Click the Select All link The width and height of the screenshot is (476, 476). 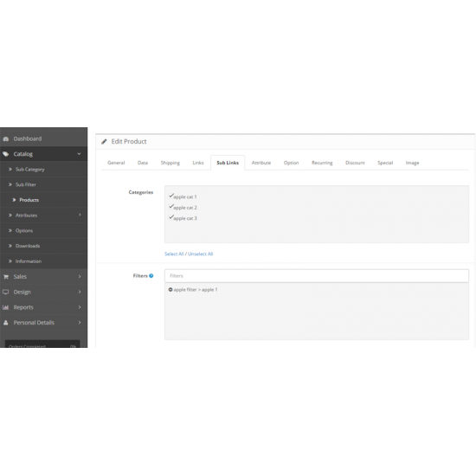174,254
